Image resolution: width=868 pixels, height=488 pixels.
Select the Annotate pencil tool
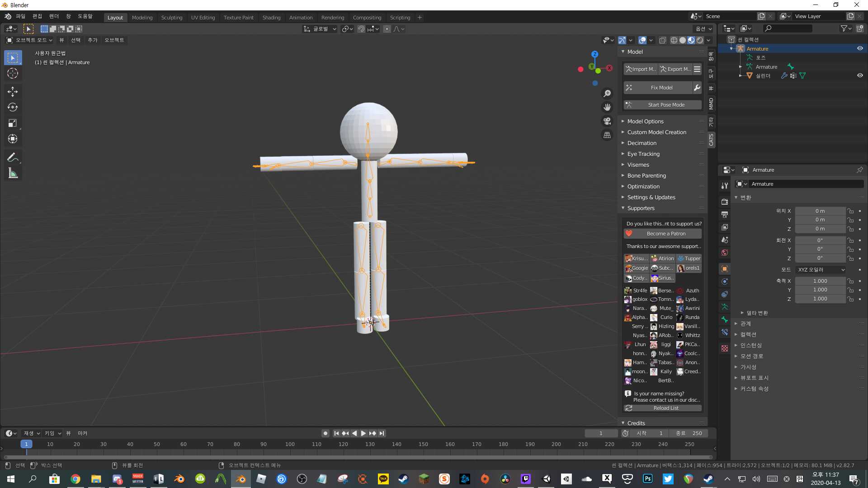coord(13,158)
